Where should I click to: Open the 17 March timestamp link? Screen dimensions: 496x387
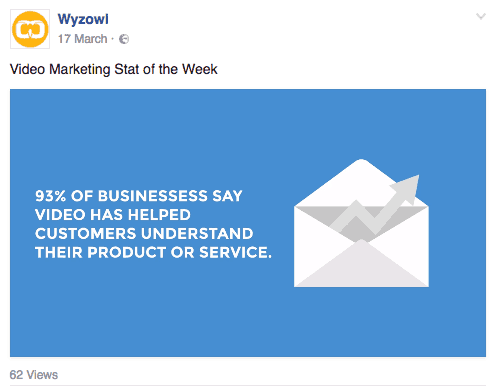coord(83,39)
